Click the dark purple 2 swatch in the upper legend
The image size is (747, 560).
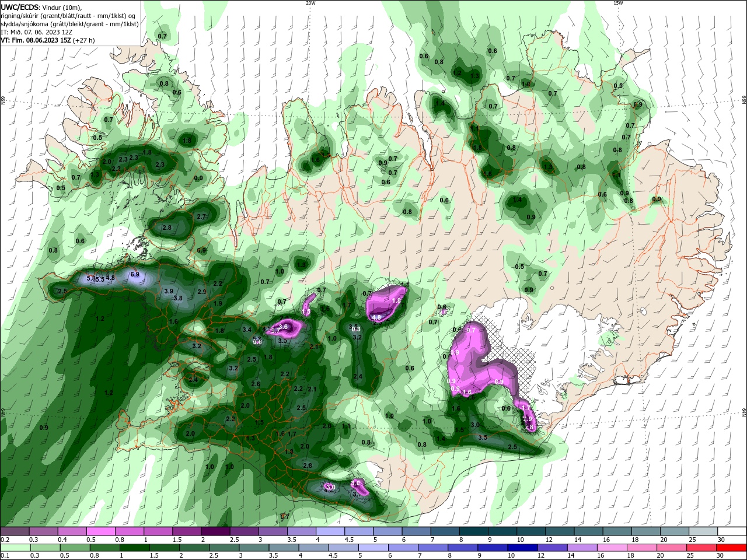point(215,531)
